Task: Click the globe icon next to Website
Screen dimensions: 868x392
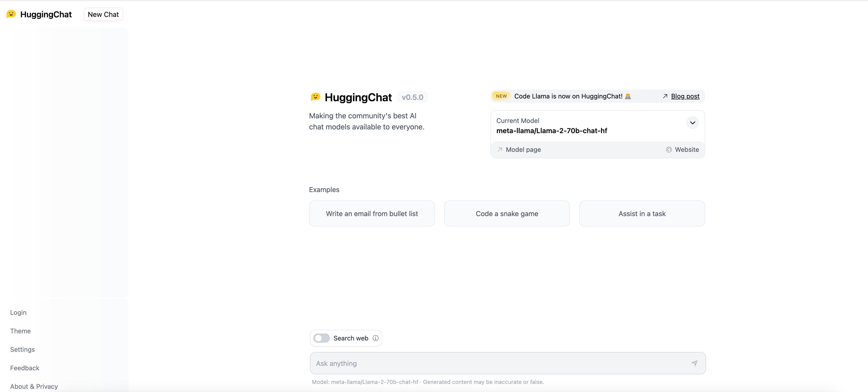Action: [x=669, y=150]
